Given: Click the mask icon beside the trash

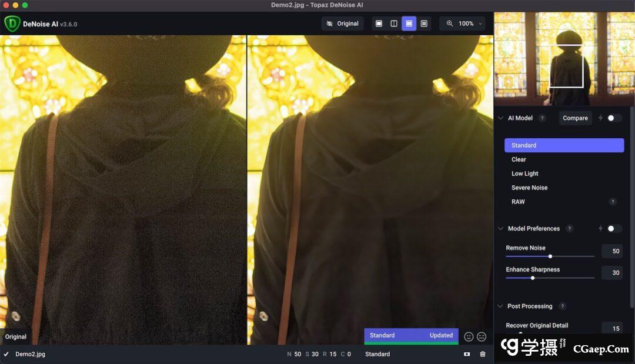Looking at the screenshot, I should [467, 354].
